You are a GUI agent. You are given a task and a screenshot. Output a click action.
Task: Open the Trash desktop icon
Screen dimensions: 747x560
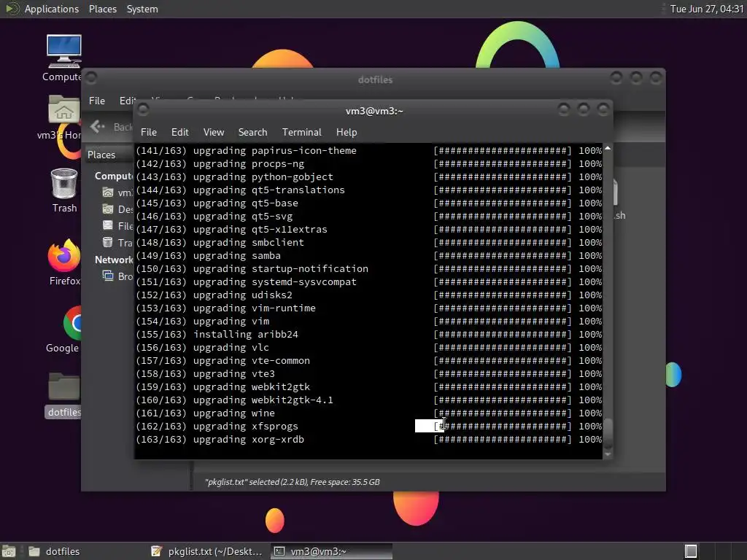pyautogui.click(x=64, y=183)
